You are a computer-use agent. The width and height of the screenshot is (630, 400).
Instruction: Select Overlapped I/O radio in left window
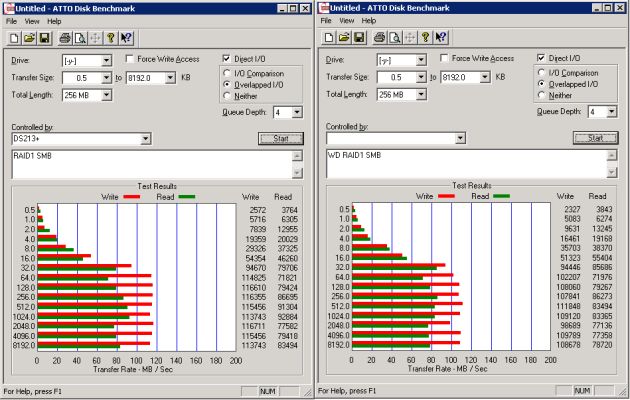coord(227,84)
